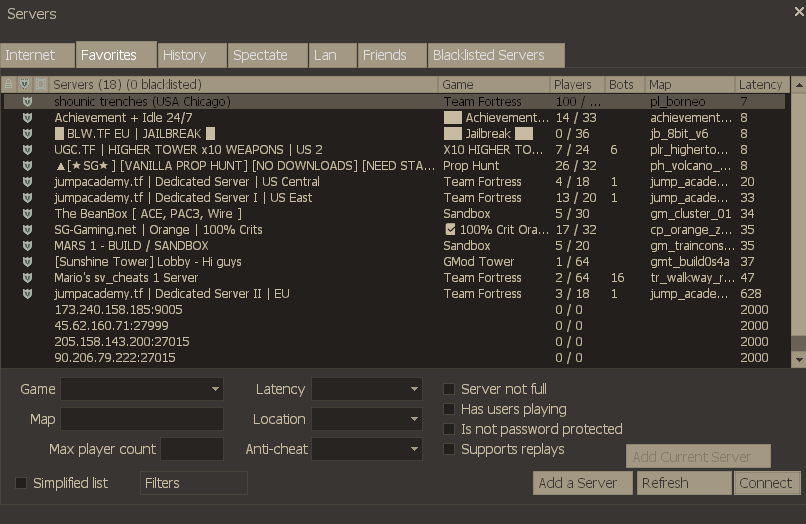Sort by anti-cheat shield column icon
Screen dimensions: 806x524
[24, 84]
